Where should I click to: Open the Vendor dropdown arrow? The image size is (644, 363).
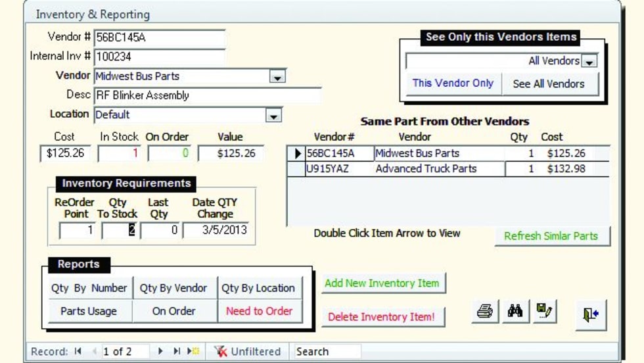pyautogui.click(x=277, y=77)
